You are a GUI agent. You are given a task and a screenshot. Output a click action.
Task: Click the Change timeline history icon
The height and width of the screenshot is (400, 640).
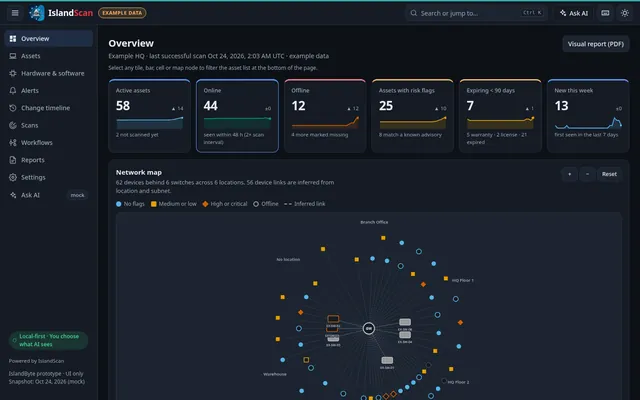click(x=13, y=108)
